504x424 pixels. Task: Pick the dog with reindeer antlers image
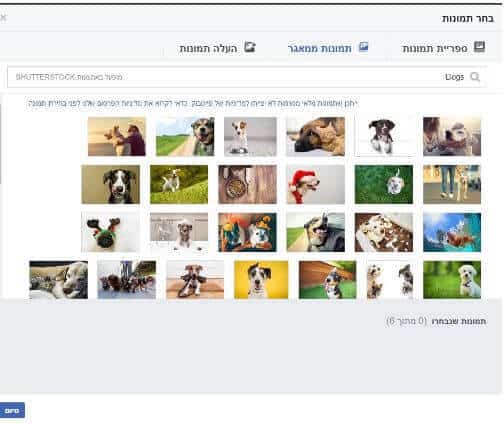pyautogui.click(x=110, y=232)
